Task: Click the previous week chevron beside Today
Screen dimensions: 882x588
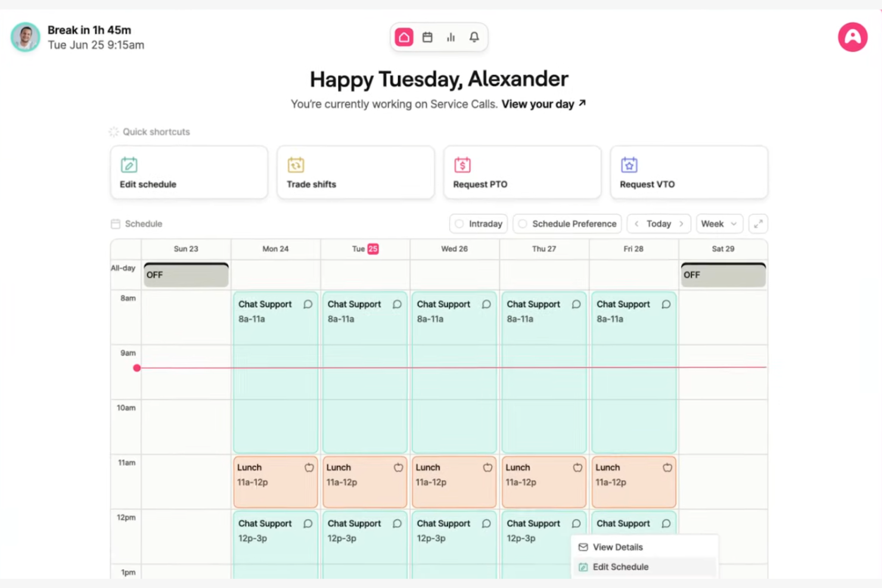Action: coord(636,223)
